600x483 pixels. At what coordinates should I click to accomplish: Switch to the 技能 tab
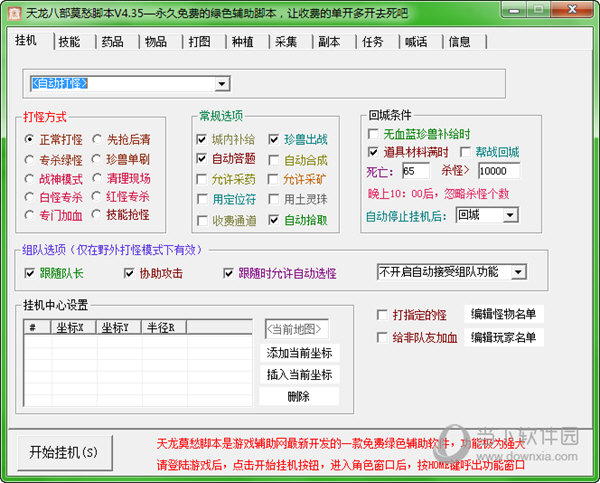69,42
